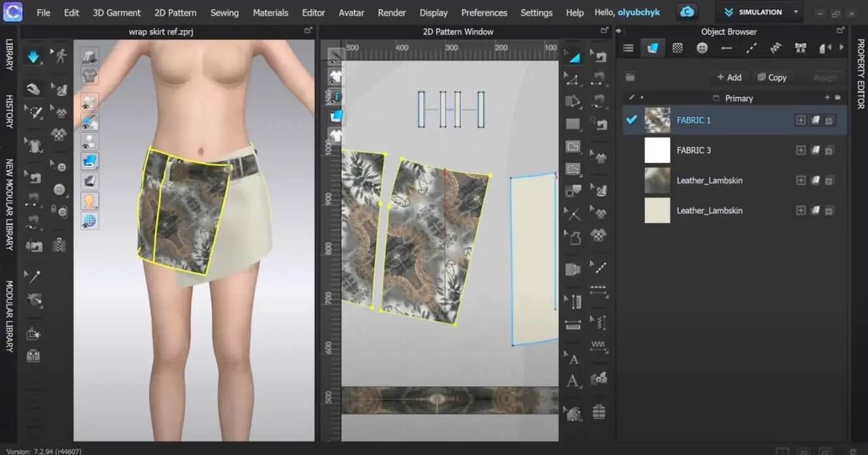Image resolution: width=868 pixels, height=455 pixels.
Task: Toggle the info display icon in 2D window
Action: (x=335, y=96)
